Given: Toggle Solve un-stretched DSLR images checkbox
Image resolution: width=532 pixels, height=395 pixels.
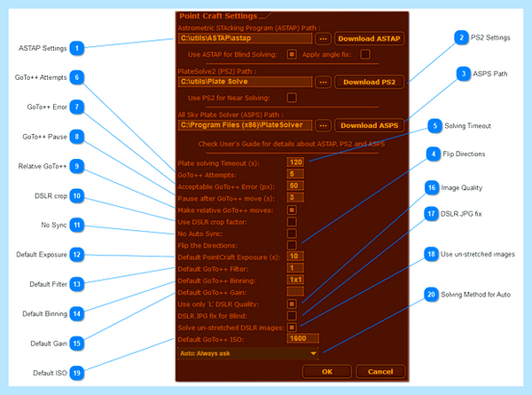Looking at the screenshot, I should click(292, 328).
